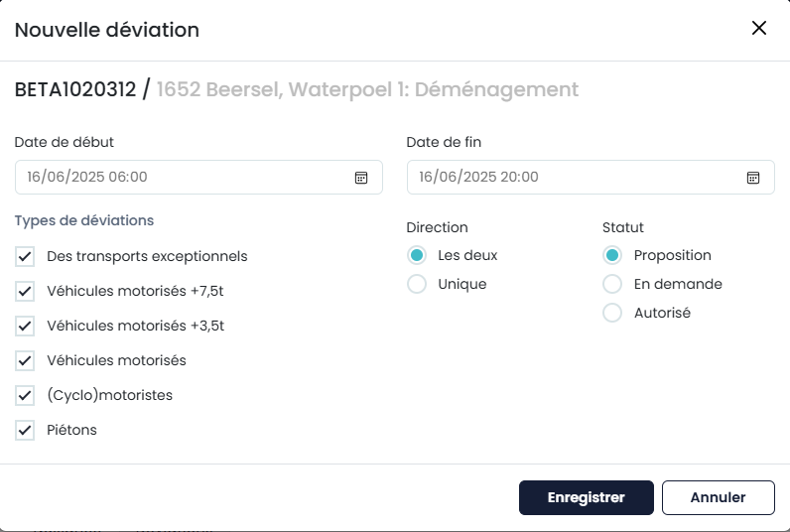
Task: Click the Types de déviations heading
Action: coord(84,220)
